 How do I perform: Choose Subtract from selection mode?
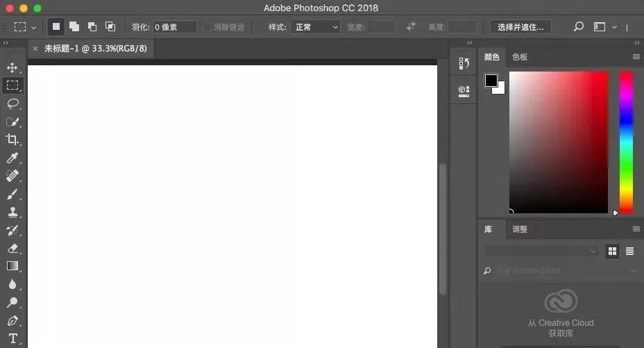point(92,26)
